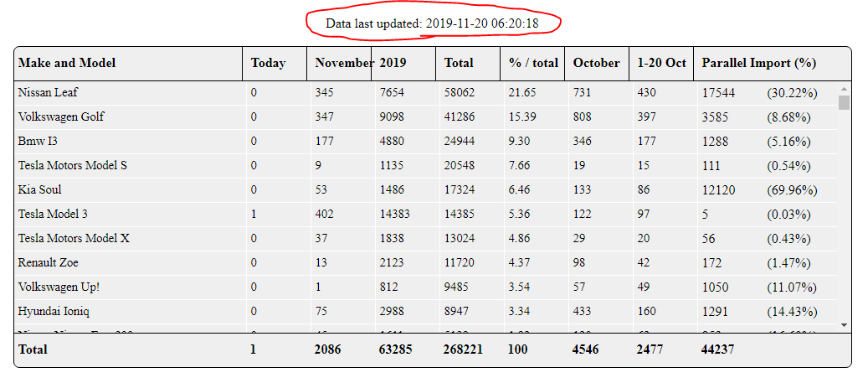Click the 1-20 Oct column header
The height and width of the screenshot is (383, 868).
click(x=661, y=63)
